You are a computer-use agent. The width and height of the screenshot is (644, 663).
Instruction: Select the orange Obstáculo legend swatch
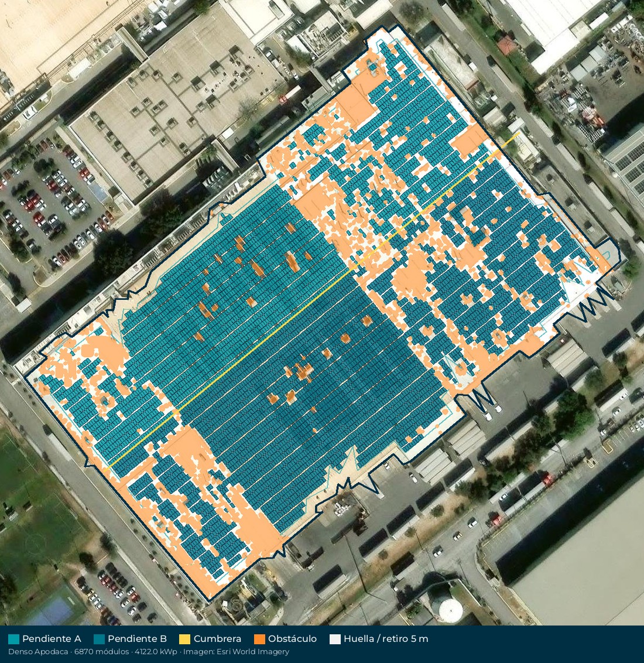coord(259,639)
